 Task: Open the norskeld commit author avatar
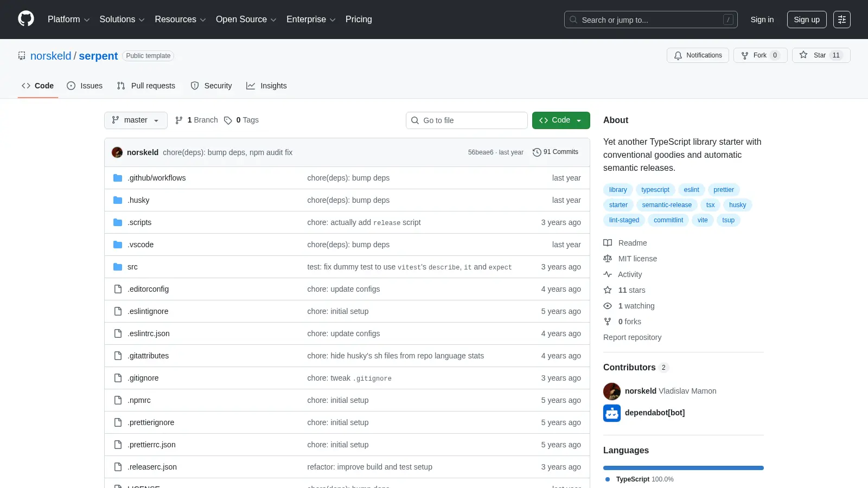point(117,152)
